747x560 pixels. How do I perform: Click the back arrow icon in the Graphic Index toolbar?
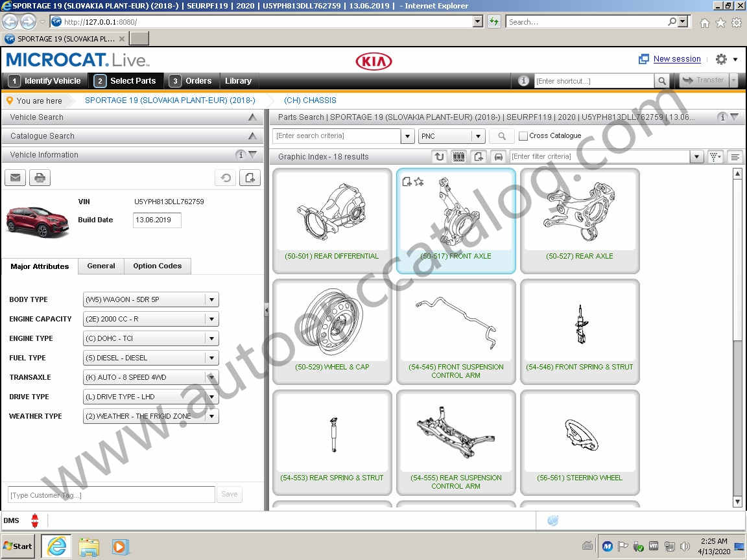pyautogui.click(x=439, y=157)
